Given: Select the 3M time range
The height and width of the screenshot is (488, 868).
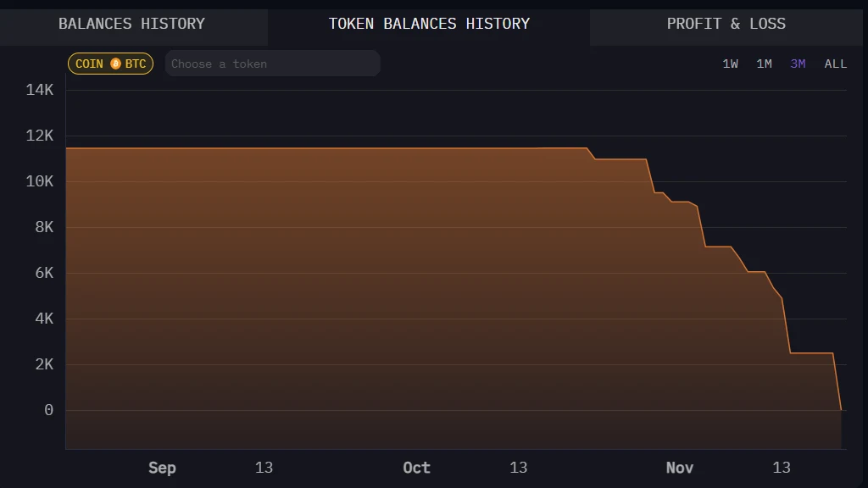Looking at the screenshot, I should tap(798, 64).
